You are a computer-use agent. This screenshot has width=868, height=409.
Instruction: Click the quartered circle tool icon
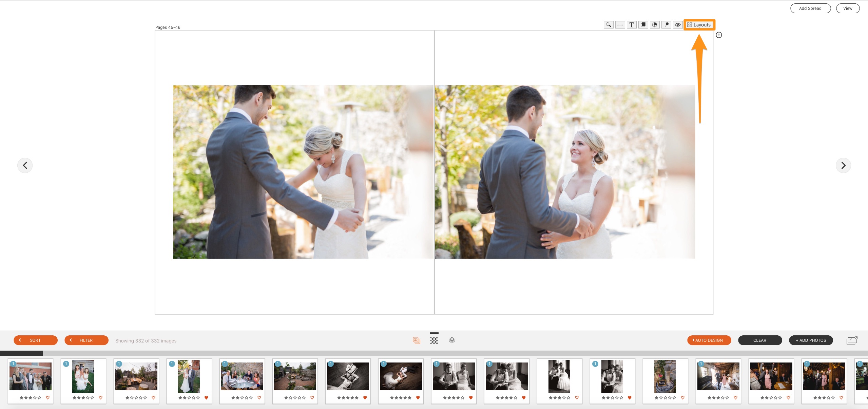[655, 25]
